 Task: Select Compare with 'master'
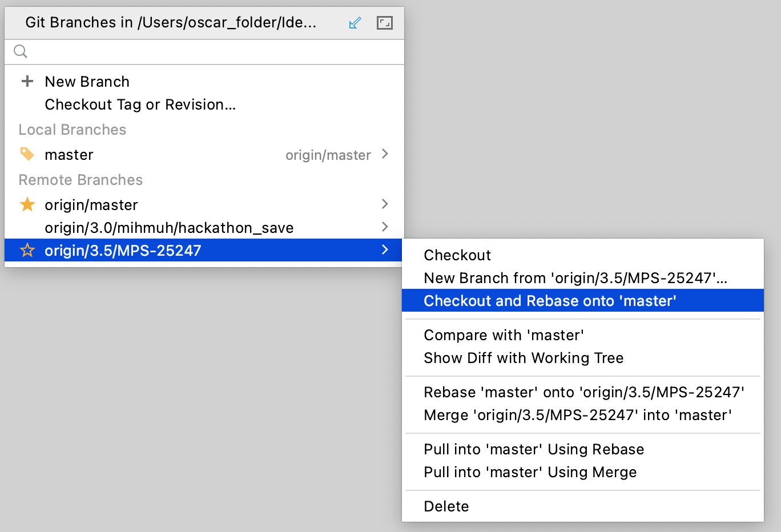[x=504, y=335]
